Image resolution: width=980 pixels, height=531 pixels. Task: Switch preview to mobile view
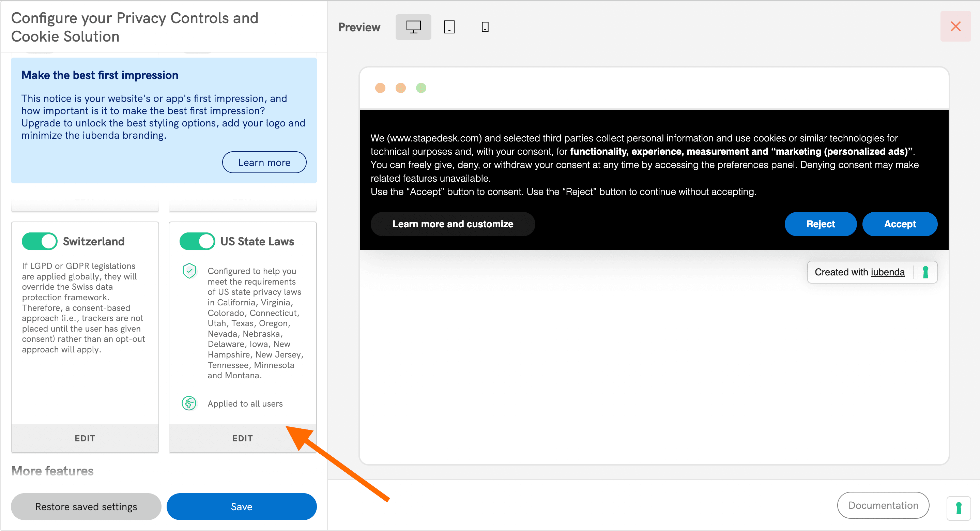pos(485,27)
